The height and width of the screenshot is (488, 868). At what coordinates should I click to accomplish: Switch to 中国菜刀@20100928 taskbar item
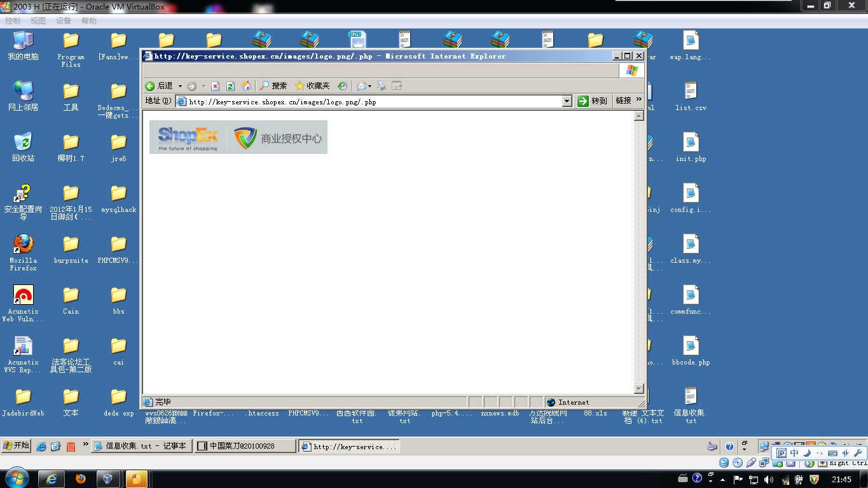[x=245, y=446]
